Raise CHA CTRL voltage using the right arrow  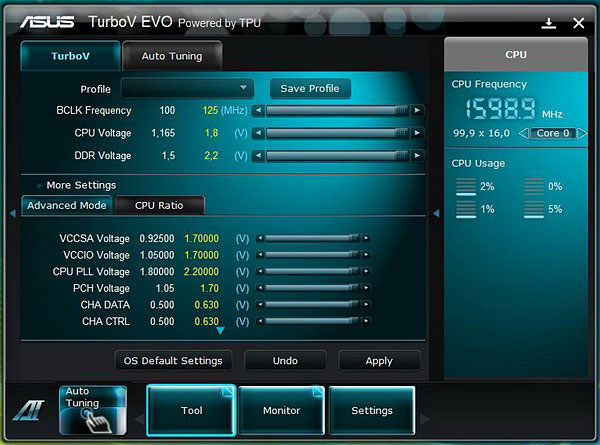tap(366, 321)
